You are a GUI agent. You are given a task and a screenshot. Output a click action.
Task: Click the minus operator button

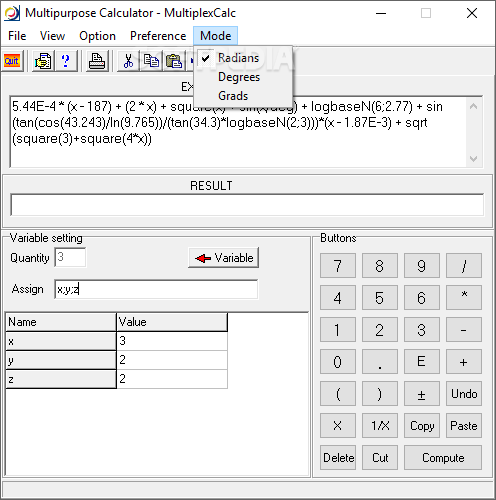464,330
